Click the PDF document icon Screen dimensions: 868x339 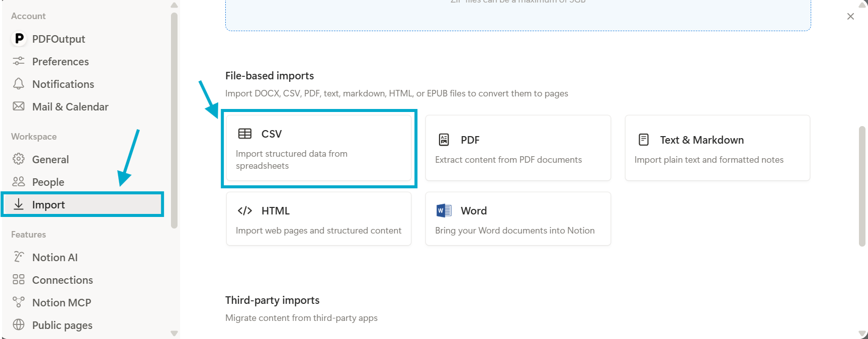444,140
